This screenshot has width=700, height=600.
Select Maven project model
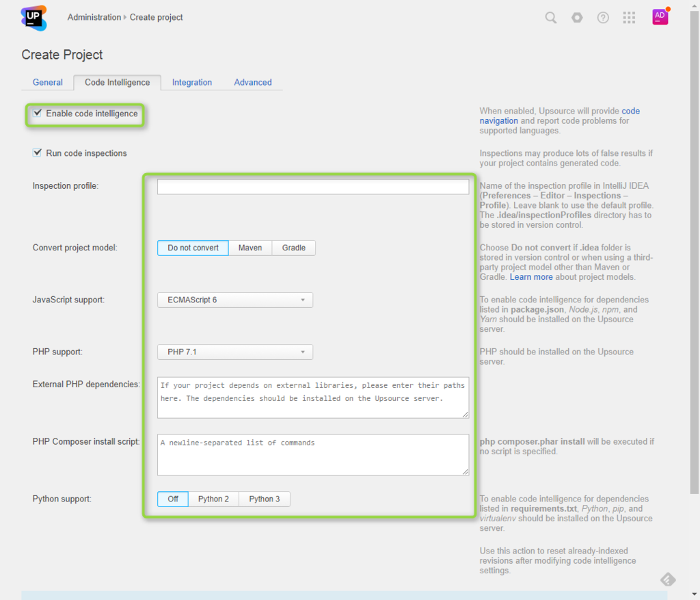click(x=250, y=248)
